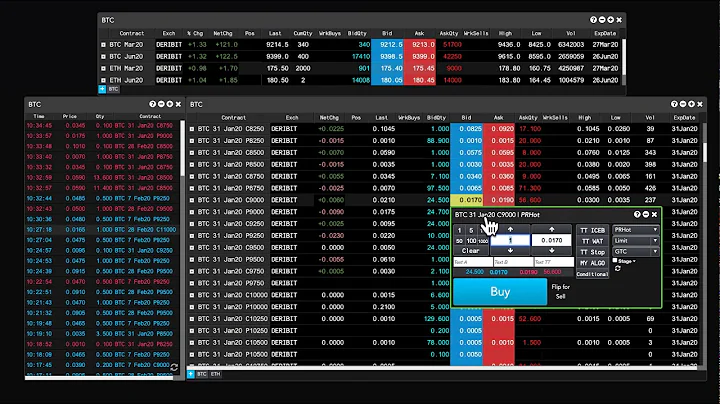Click the Text A input field
This screenshot has height=404, width=720.
(x=473, y=262)
